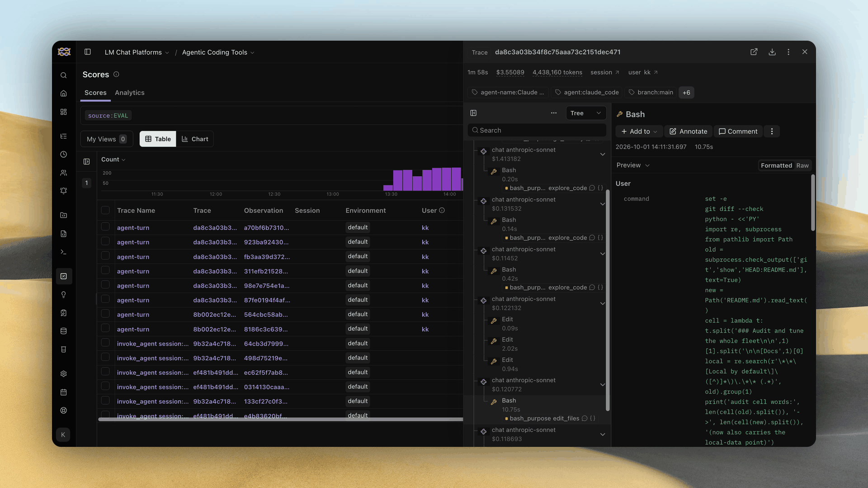The width and height of the screenshot is (868, 488).
Task: Focus the trace Search field
Action: point(537,130)
